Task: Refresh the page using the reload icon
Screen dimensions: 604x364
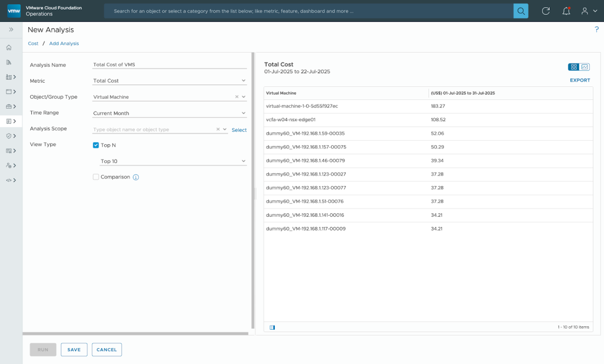Action: tap(546, 11)
